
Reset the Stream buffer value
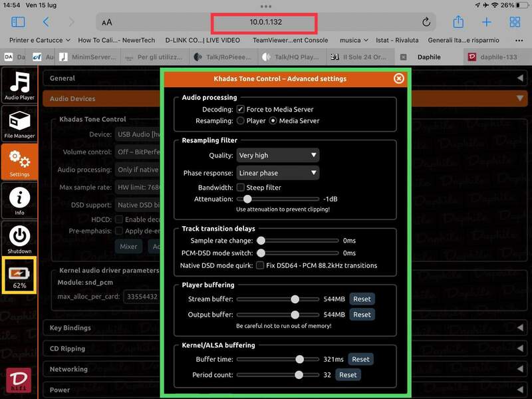[x=362, y=299]
